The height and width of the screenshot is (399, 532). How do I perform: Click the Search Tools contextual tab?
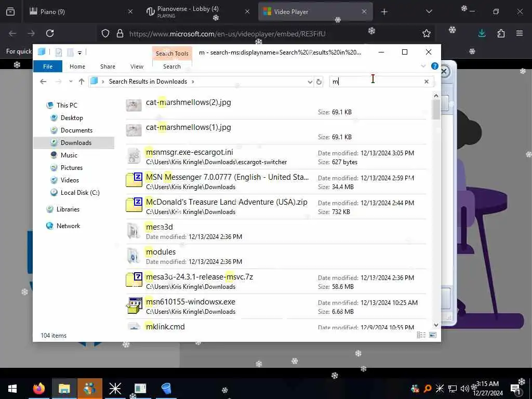tap(172, 54)
